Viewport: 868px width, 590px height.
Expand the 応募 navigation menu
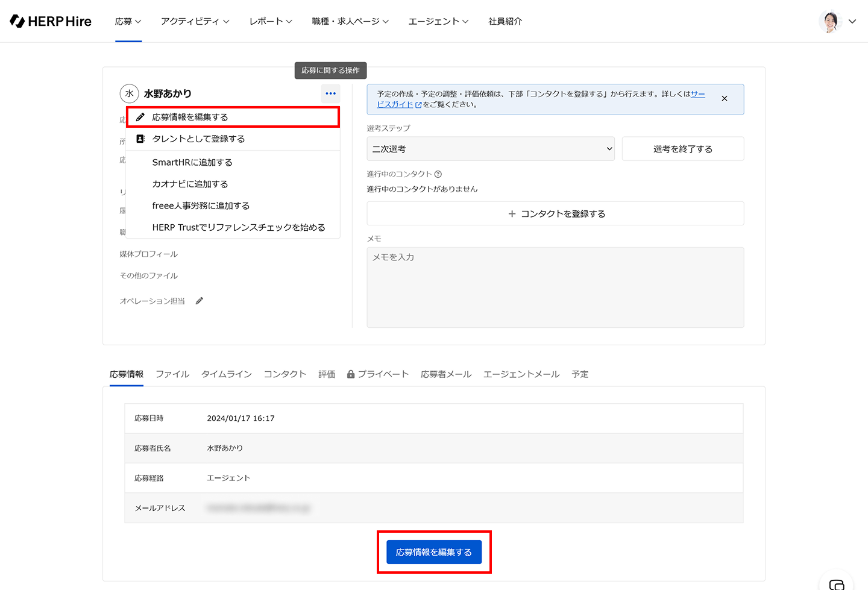point(128,21)
